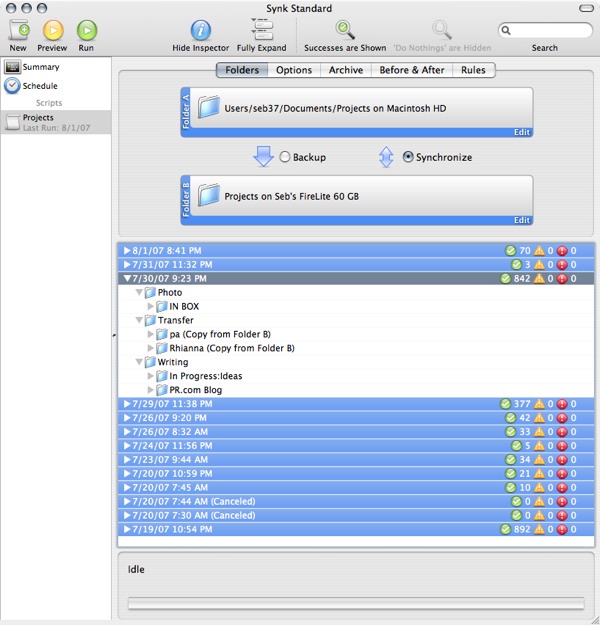Click the window resize grip corner
The width and height of the screenshot is (600, 625).
594,619
